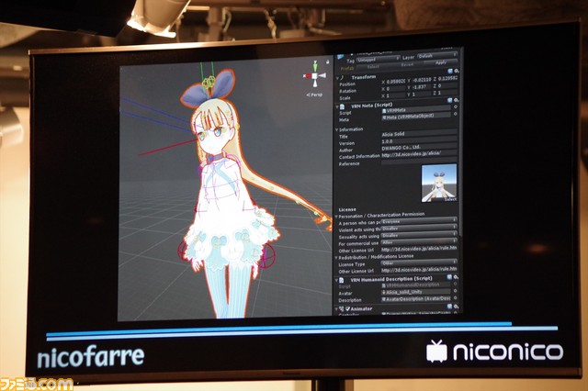Toggle Persp projection label under gizmo
Screen dimensions: 588x391
[x=314, y=95]
